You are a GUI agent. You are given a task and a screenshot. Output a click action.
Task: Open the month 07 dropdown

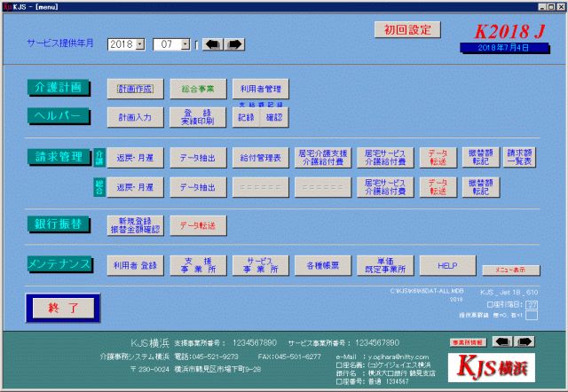tap(185, 44)
